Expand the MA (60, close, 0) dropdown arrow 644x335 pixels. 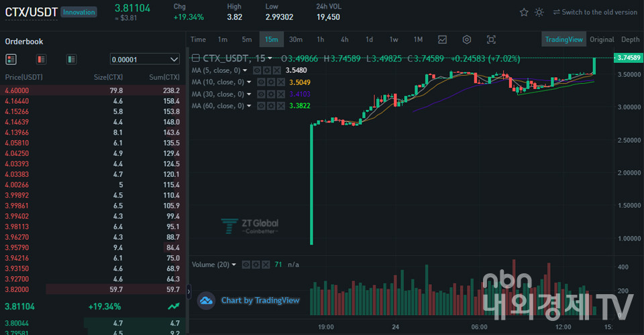[x=249, y=106]
